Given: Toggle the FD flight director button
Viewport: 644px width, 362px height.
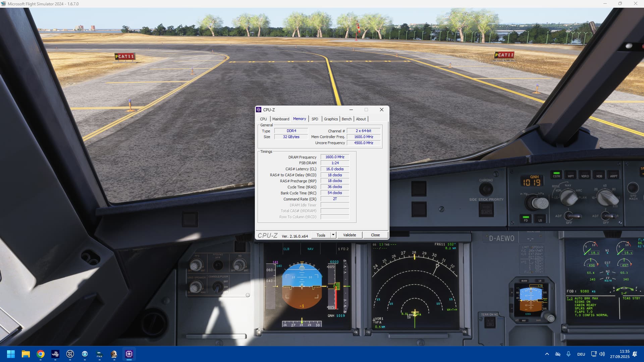Looking at the screenshot, I should click(526, 219).
